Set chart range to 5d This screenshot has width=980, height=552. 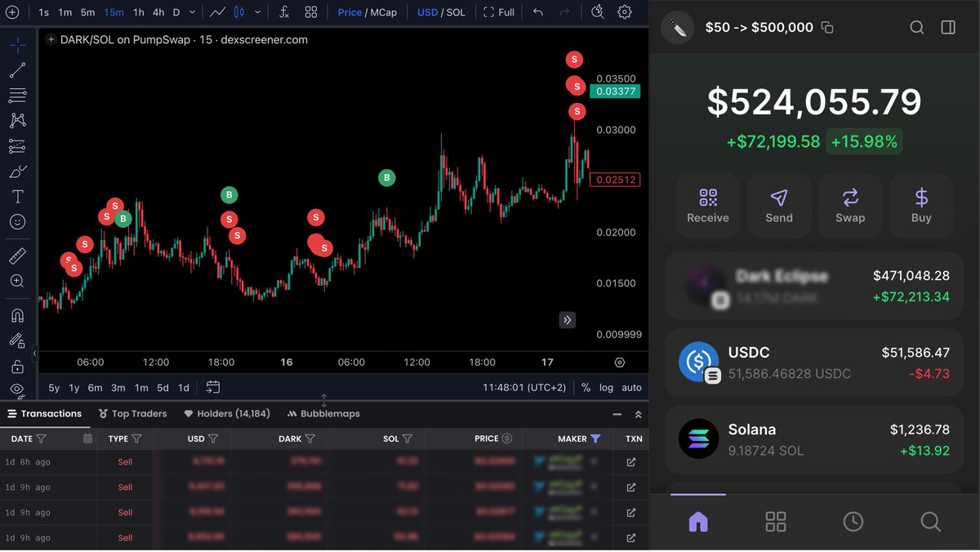tap(163, 387)
